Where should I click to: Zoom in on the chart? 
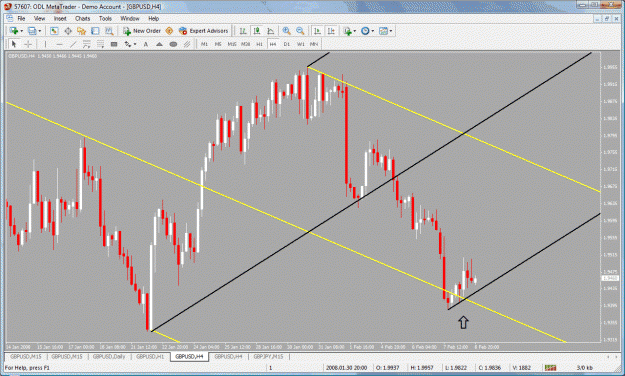coord(286,31)
